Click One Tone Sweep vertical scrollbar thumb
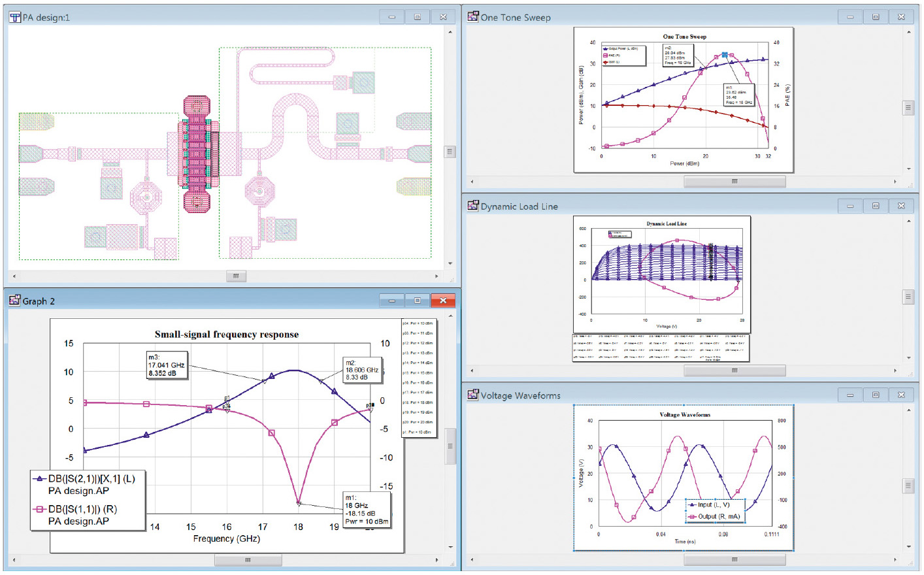The image size is (924, 575). coord(908,107)
